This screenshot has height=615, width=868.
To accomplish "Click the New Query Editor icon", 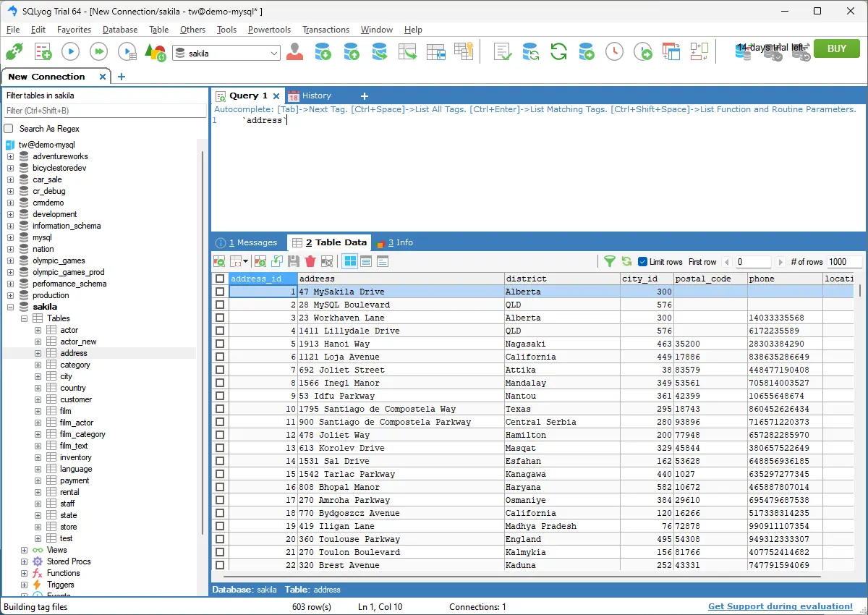I will pos(43,51).
